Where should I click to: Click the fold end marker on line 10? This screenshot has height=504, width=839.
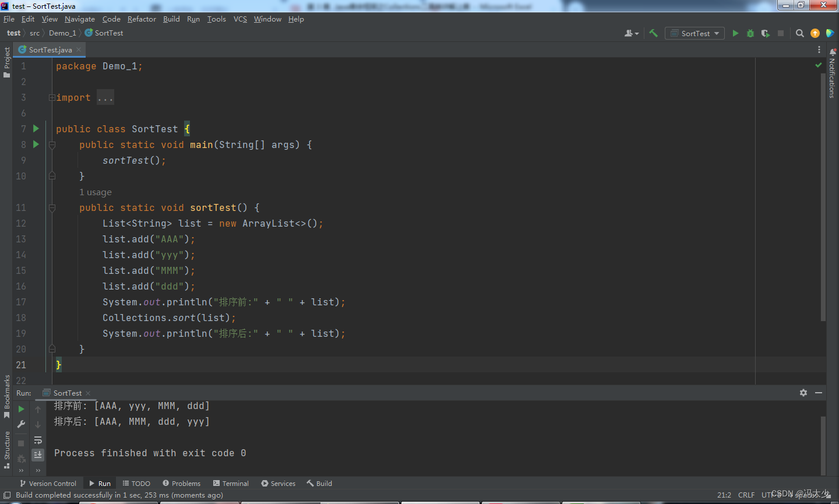[x=52, y=175]
